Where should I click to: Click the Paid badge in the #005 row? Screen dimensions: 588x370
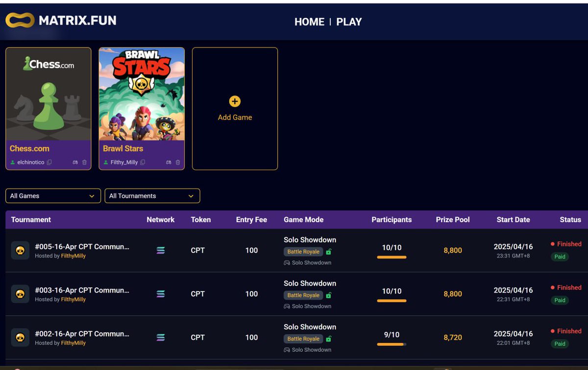560,256
